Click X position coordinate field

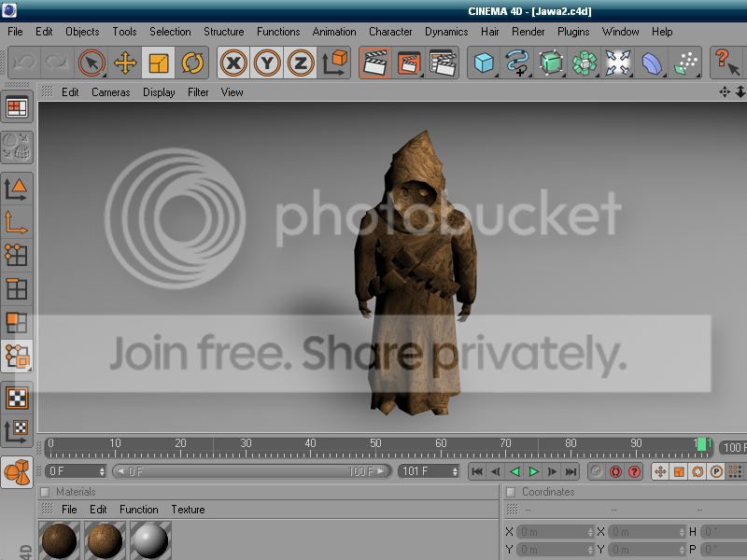click(556, 532)
